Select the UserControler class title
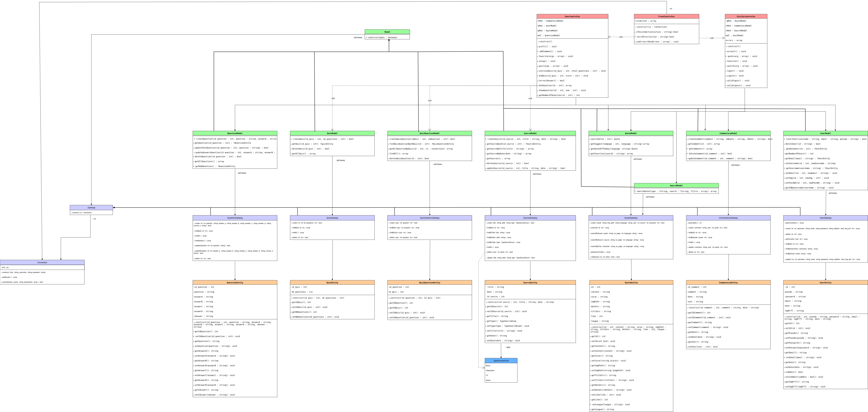Screen dimensions: 868x412 [x=572, y=16]
